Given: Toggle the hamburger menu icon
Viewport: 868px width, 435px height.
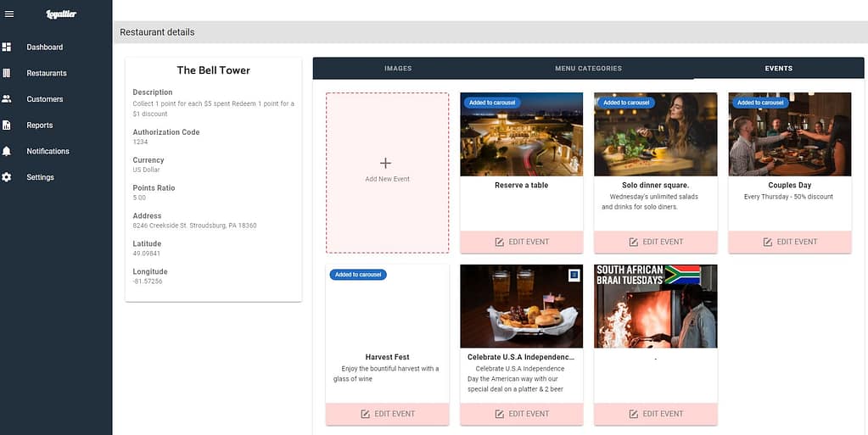Looking at the screenshot, I should pyautogui.click(x=9, y=14).
